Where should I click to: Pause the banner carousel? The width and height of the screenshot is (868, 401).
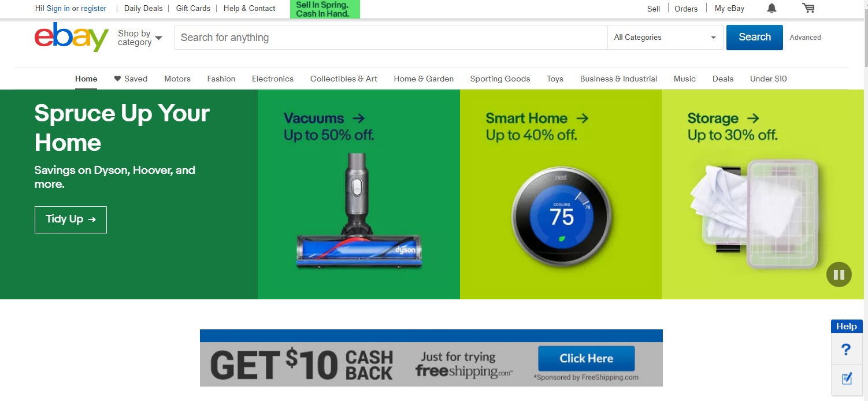(839, 274)
